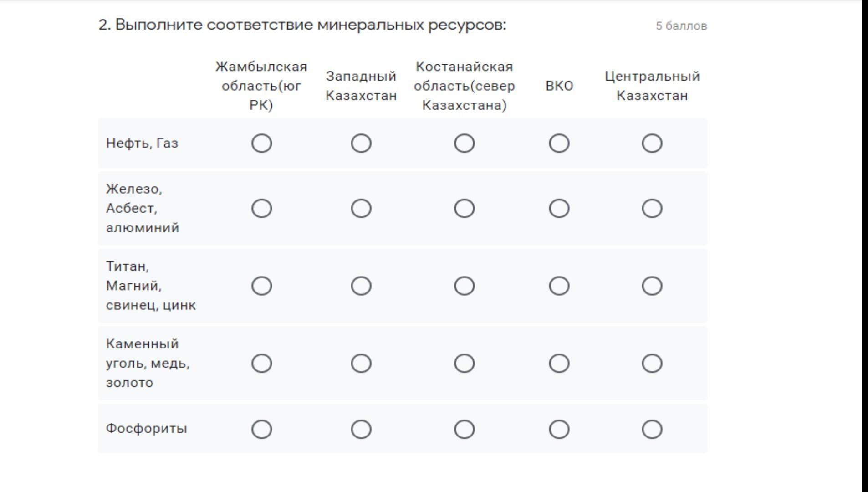Screen dimensions: 868x492
Task: Select Западный Казахстан for Каменный уголь row
Action: (x=361, y=364)
